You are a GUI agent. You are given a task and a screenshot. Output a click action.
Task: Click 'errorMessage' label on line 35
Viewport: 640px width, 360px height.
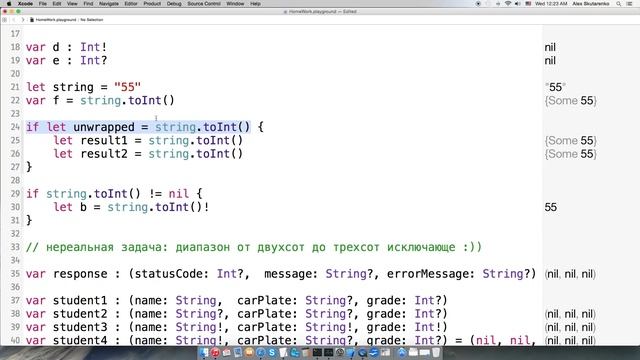click(x=430, y=274)
